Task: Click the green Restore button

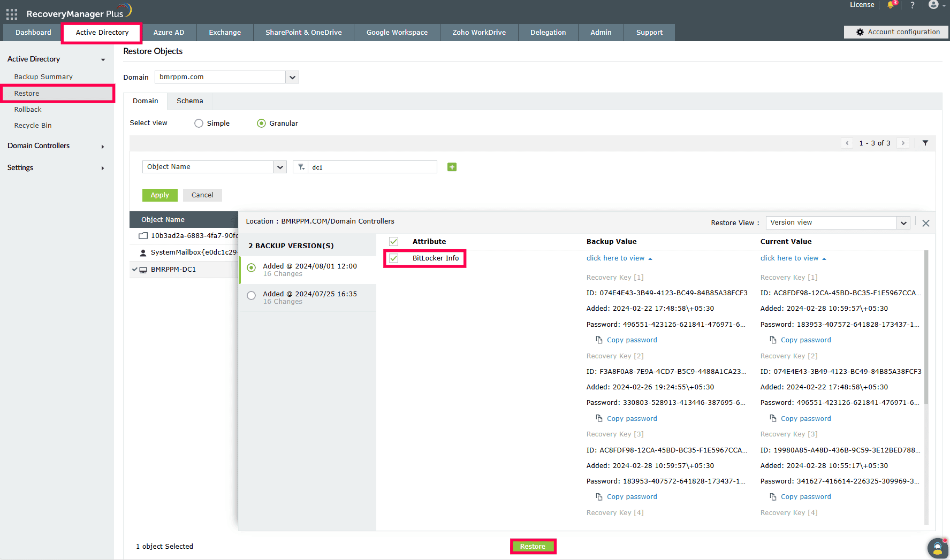Action: pyautogui.click(x=533, y=546)
